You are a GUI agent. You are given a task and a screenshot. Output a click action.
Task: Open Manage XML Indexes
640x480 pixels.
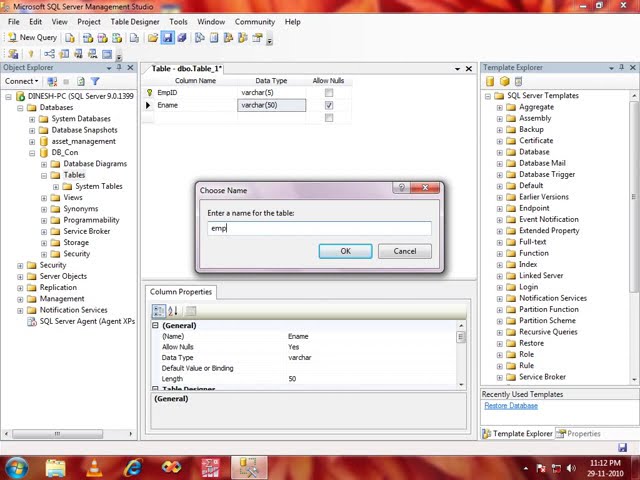tap(93, 54)
